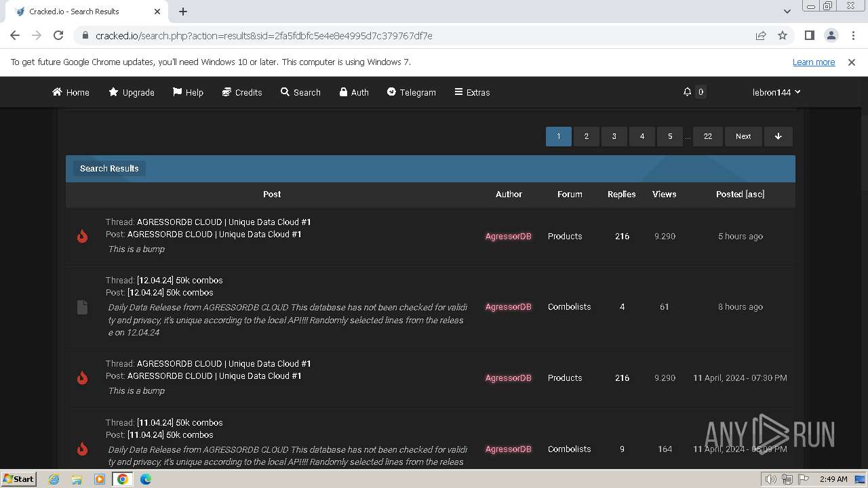Open thread [12.04.24] 50k combos
The width and height of the screenshot is (868, 488).
pyautogui.click(x=180, y=280)
